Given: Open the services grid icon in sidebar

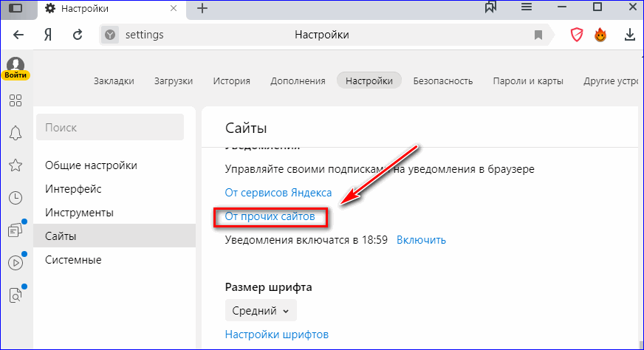Looking at the screenshot, I should point(16,100).
